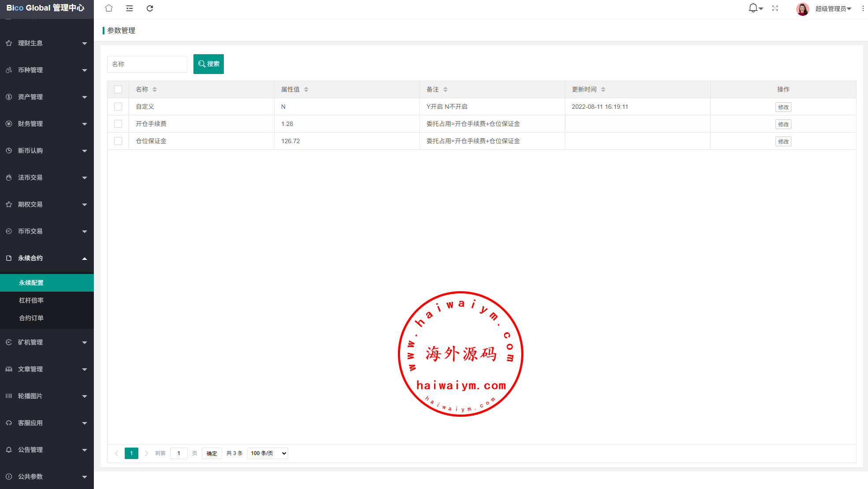
Task: Sort table by 更新时间 column arrows
Action: 603,89
